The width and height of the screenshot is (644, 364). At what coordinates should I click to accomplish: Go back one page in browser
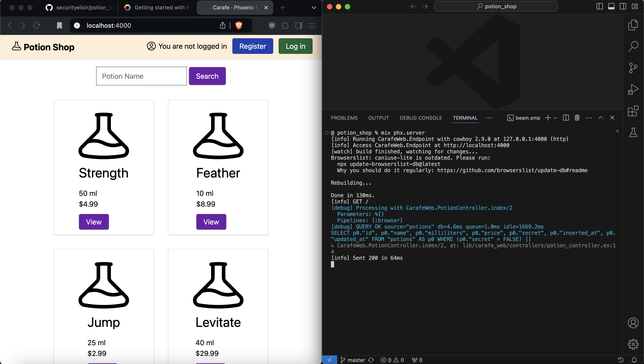click(10, 25)
